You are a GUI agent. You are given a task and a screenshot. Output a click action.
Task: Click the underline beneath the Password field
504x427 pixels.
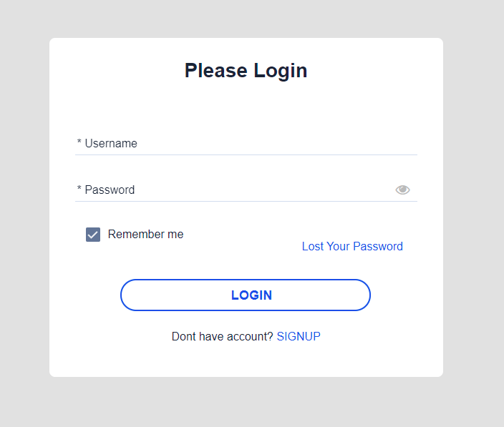[x=246, y=201]
